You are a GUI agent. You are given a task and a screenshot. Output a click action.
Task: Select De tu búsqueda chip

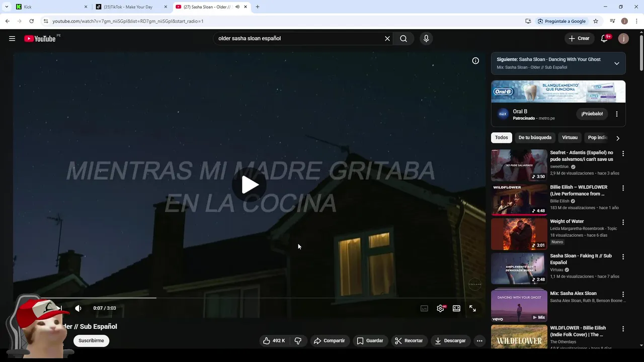point(535,138)
